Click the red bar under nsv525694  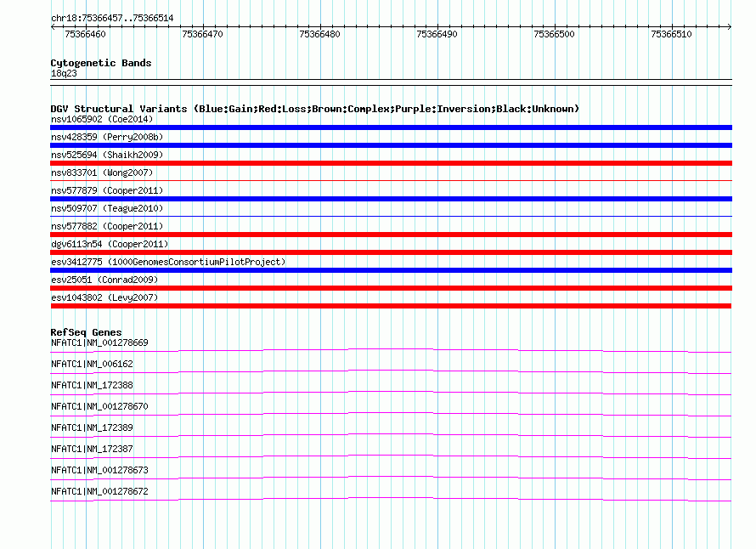[x=391, y=163]
